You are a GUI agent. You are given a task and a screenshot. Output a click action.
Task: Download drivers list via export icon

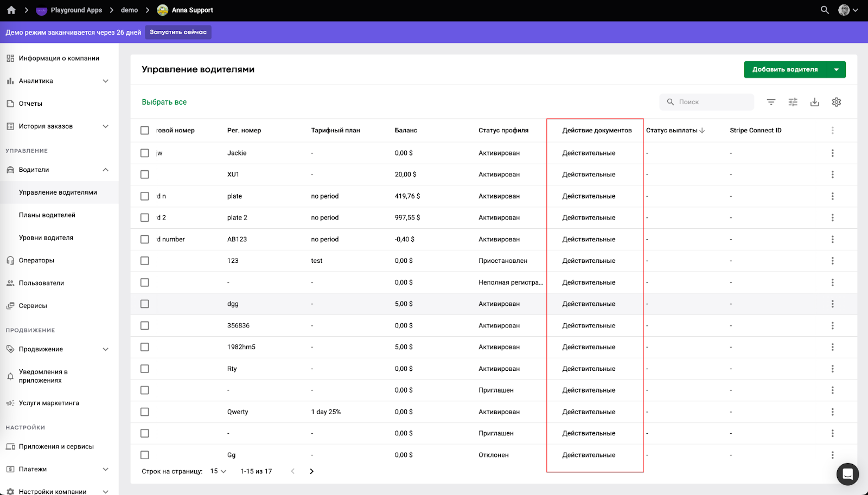(814, 102)
